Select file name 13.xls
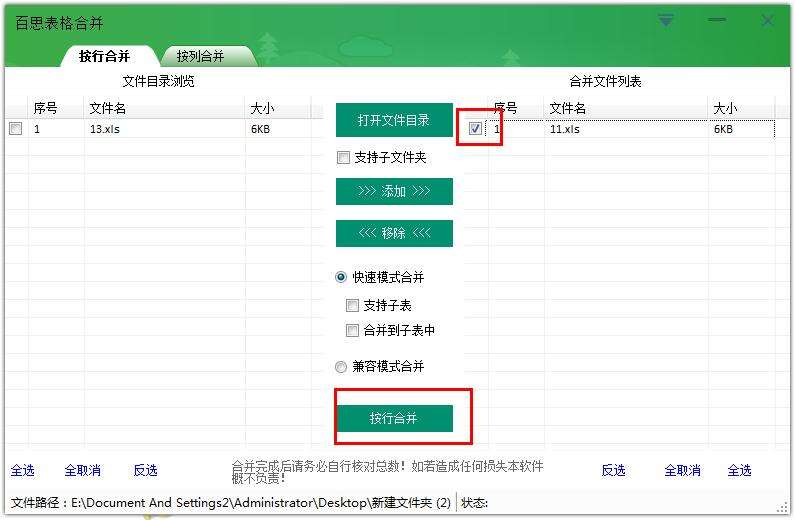 coord(105,129)
